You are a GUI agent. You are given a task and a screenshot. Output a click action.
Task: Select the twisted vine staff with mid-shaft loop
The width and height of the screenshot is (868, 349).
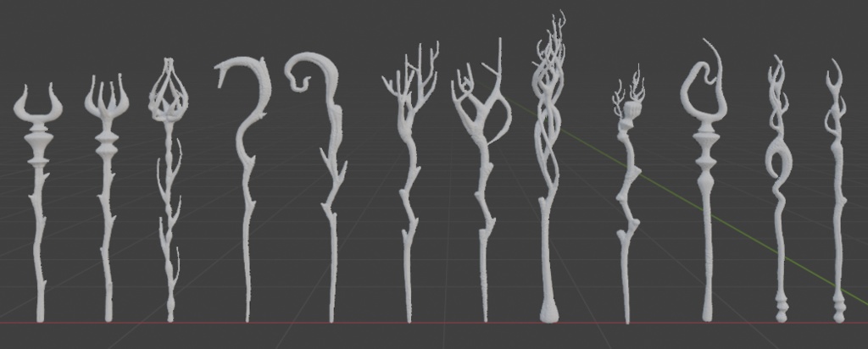click(780, 189)
